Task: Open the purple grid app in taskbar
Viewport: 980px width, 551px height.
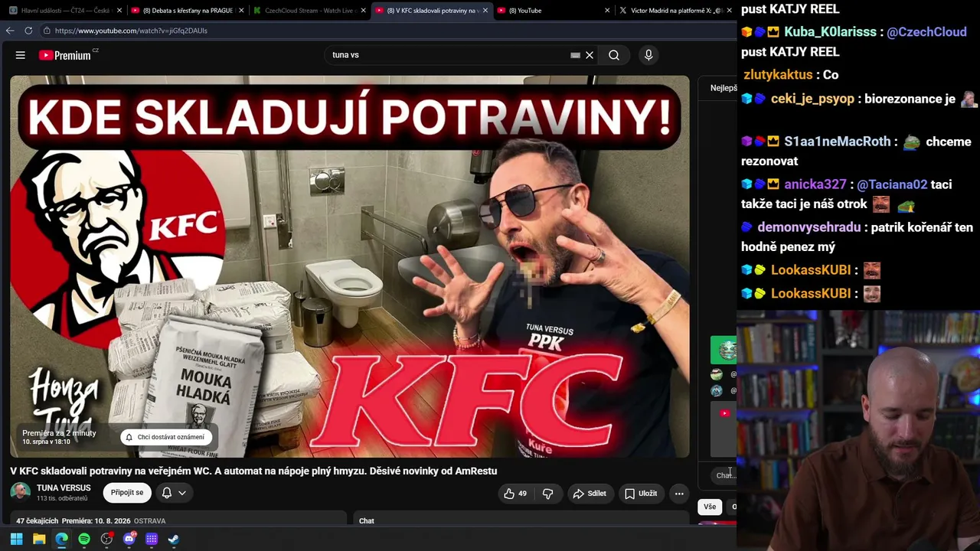Action: click(x=152, y=540)
